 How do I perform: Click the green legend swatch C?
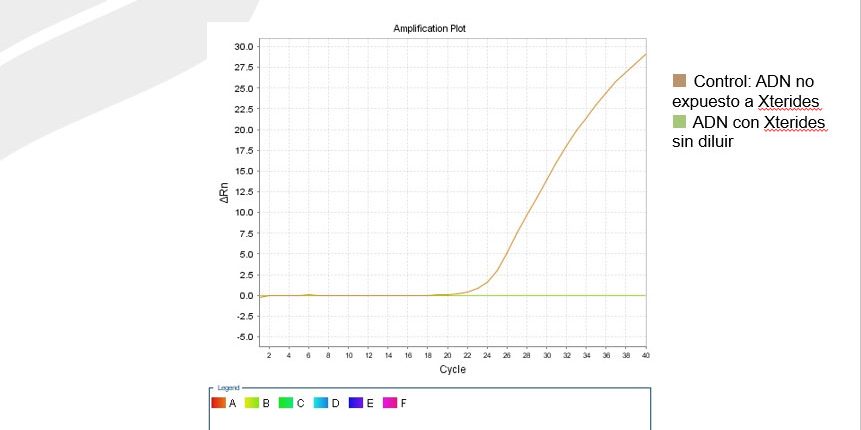[x=287, y=403]
